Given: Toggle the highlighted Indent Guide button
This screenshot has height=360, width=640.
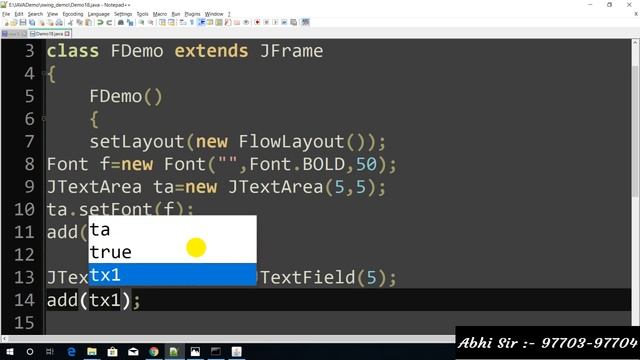Looking at the screenshot, I should [x=201, y=22].
